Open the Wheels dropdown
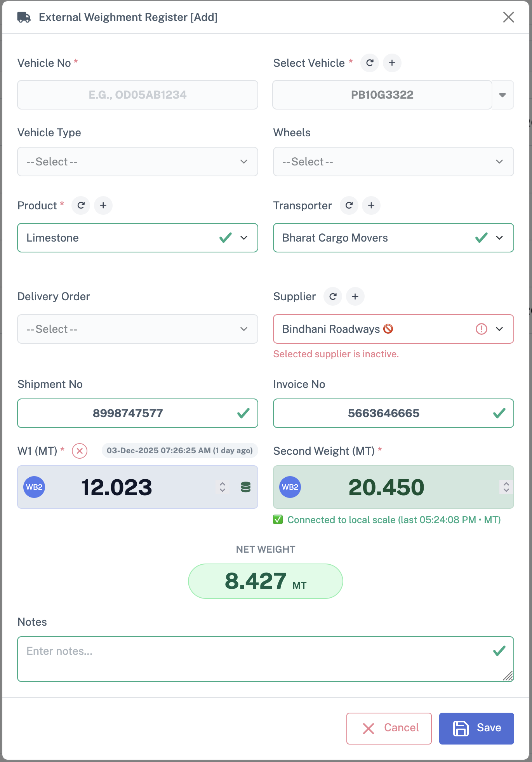The width and height of the screenshot is (532, 762). [393, 162]
